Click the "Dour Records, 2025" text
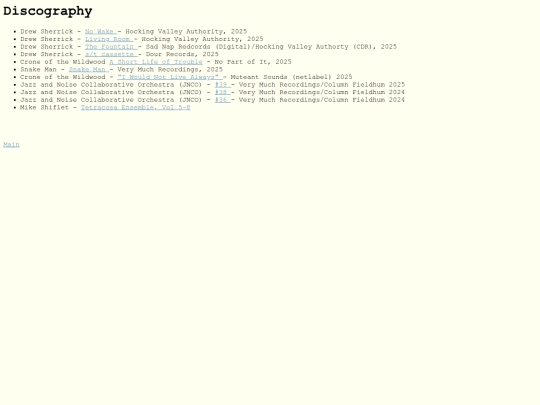 coord(182,54)
